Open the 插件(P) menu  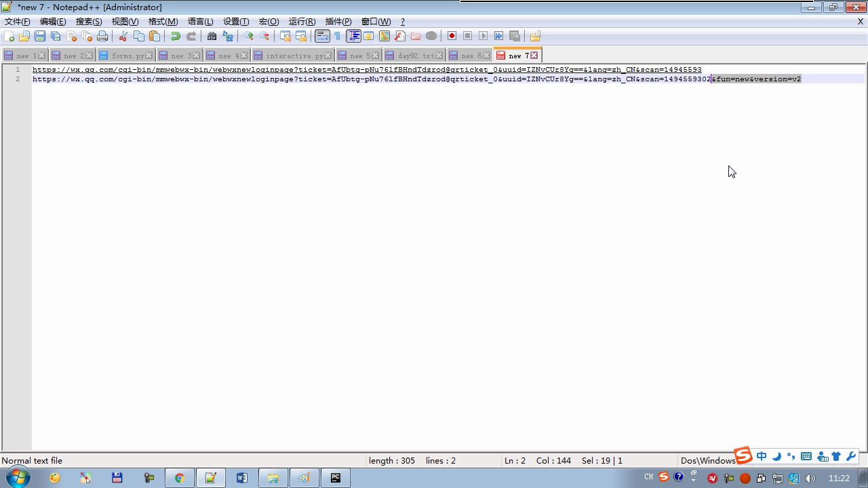[338, 22]
